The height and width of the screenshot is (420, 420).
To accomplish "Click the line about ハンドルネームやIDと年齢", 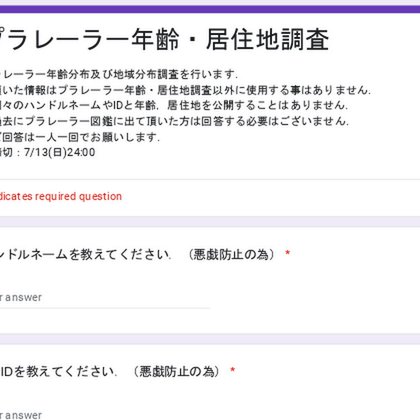I will click(174, 106).
